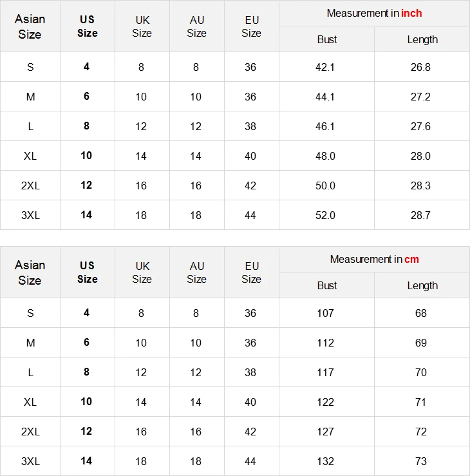The height and width of the screenshot is (476, 470).
Task: Click the 112 bust measurement
Action: click(x=326, y=343)
